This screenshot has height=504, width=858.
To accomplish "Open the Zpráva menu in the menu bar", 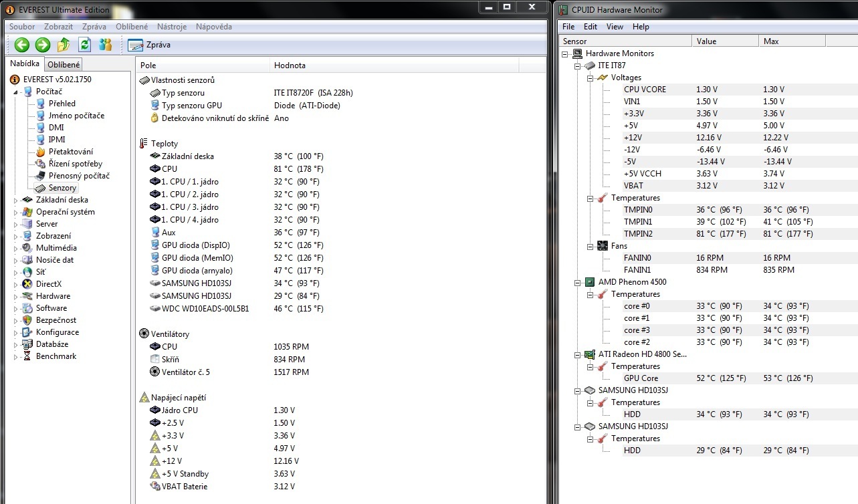I will (x=94, y=27).
